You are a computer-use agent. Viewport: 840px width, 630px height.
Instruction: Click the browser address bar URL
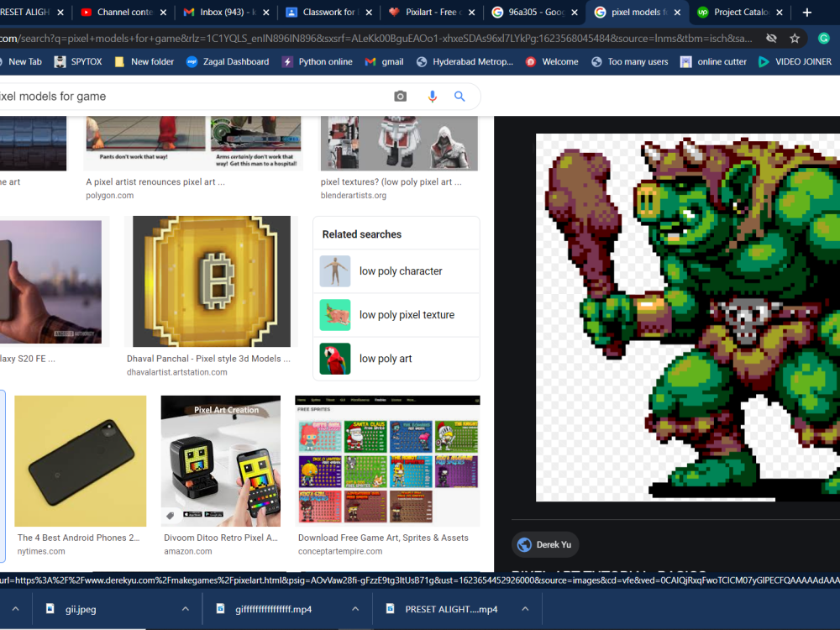(375, 38)
